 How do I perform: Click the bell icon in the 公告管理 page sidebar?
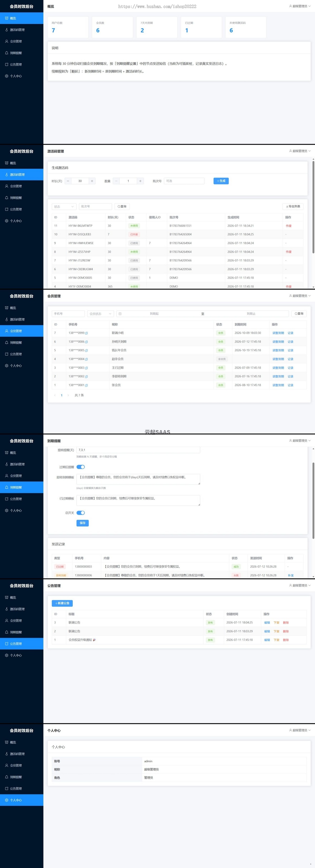tap(6, 632)
